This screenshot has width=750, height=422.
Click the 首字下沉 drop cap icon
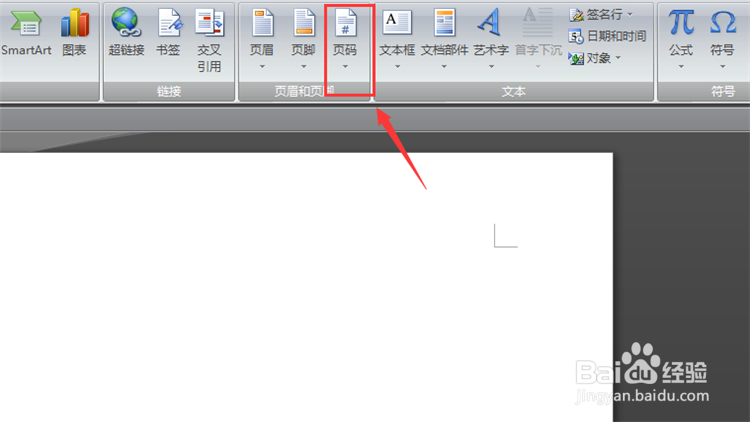point(537,22)
